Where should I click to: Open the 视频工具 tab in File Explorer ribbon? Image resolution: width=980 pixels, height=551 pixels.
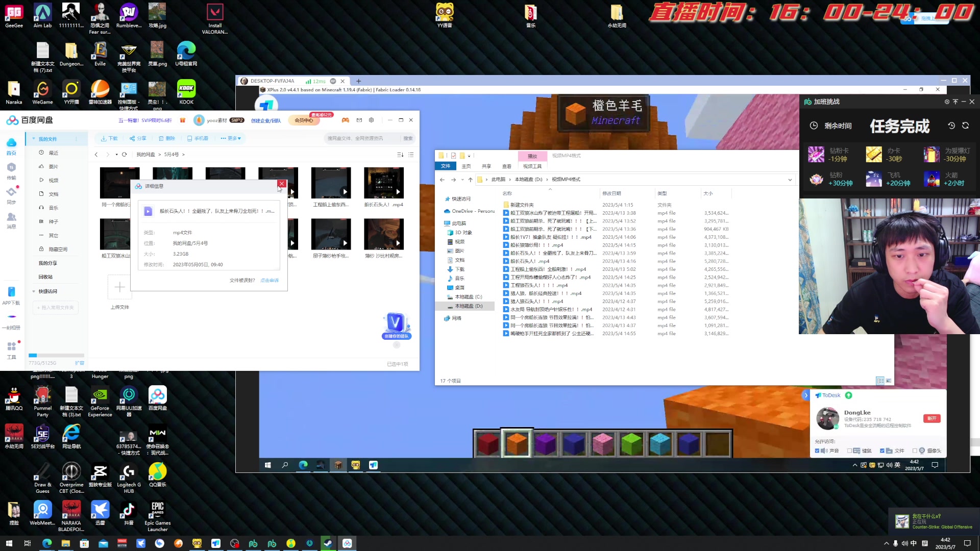532,166
